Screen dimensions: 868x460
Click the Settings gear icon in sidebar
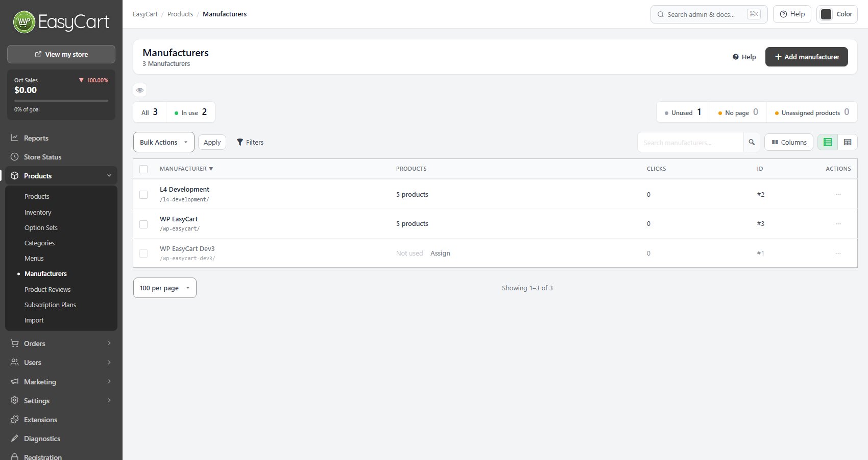click(x=14, y=400)
